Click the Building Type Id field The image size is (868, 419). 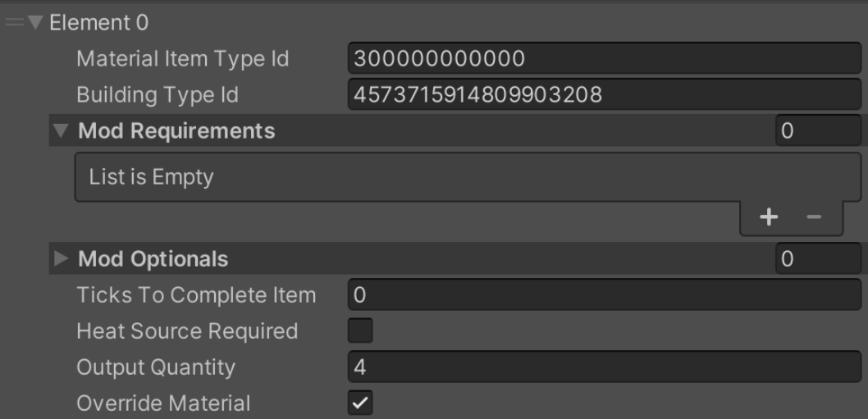[605, 94]
